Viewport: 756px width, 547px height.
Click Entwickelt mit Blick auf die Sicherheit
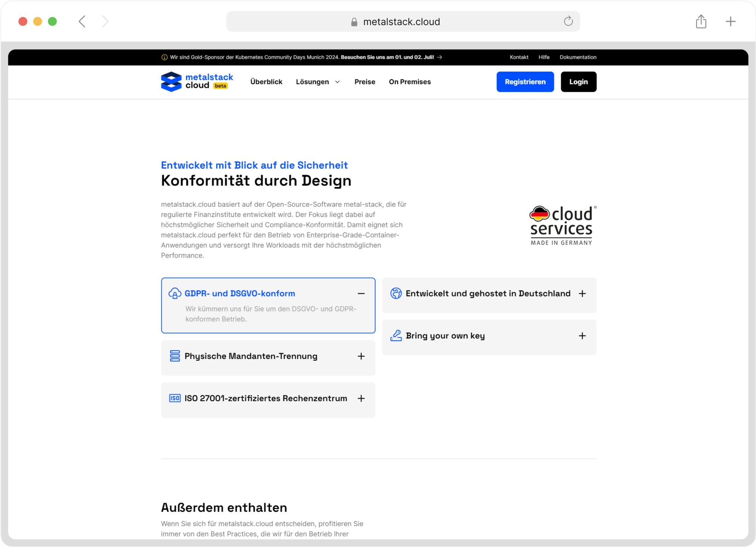254,165
